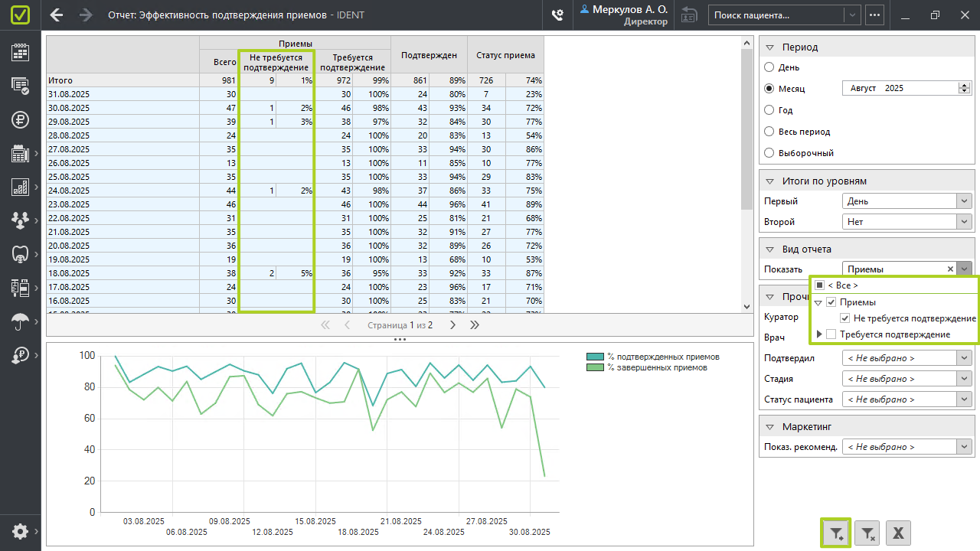Select 'Весь период' radio option
980x551 pixels.
click(x=769, y=132)
